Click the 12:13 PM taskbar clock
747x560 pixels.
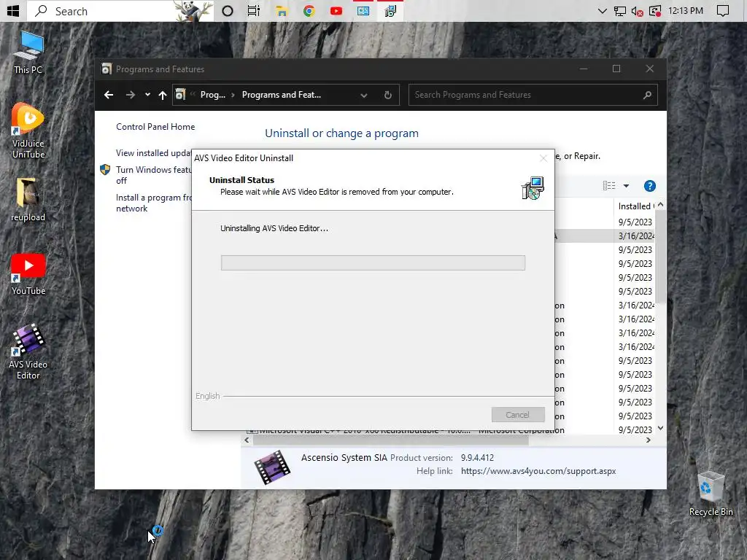click(x=686, y=10)
